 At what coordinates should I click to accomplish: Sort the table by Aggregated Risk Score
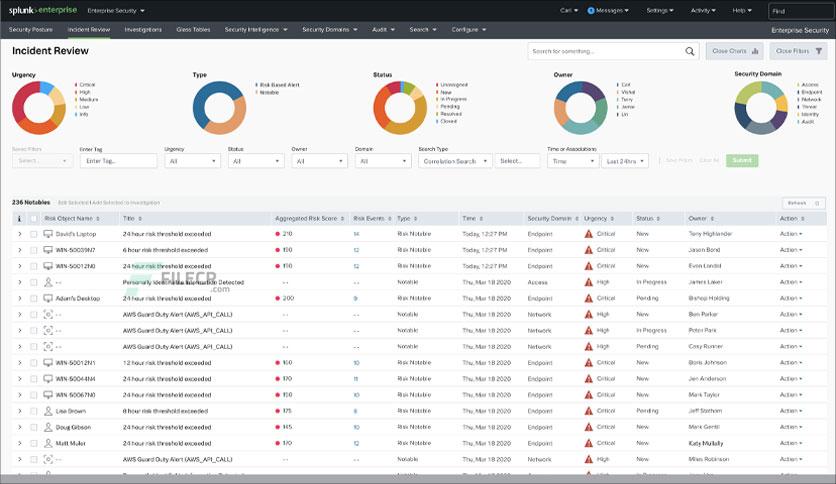pyautogui.click(x=342, y=219)
